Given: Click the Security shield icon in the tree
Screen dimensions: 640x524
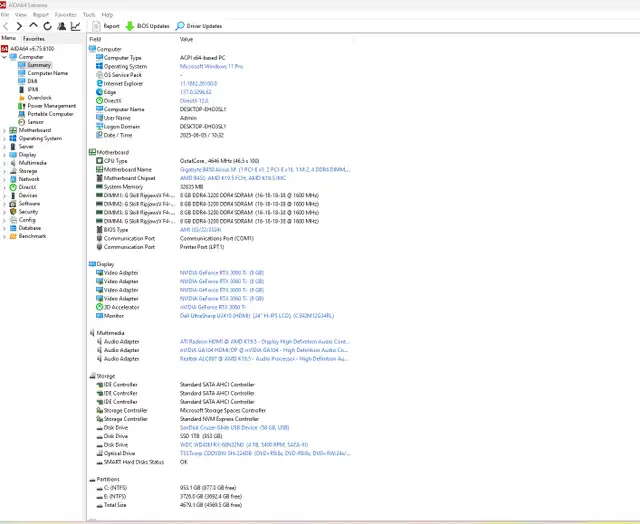Looking at the screenshot, I should pos(13,212).
